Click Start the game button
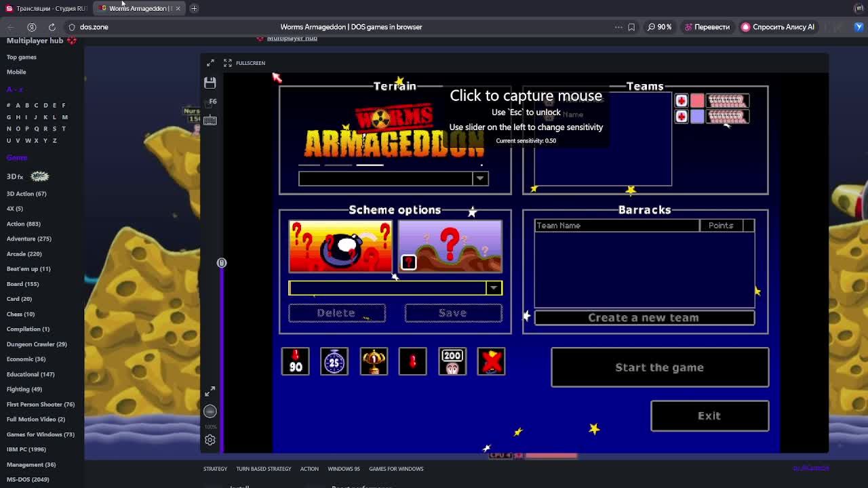 tap(660, 367)
